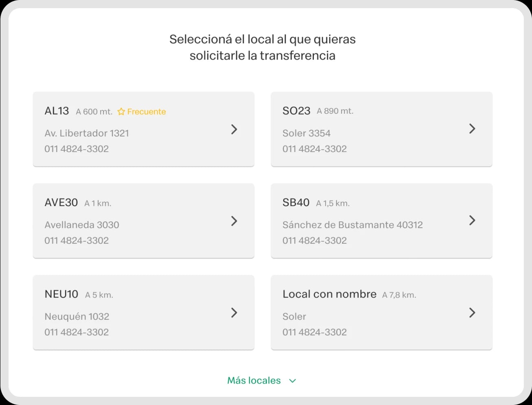The image size is (532, 405).
Task: Click the address Av. Libertador 1321
Action: pyautogui.click(x=87, y=133)
